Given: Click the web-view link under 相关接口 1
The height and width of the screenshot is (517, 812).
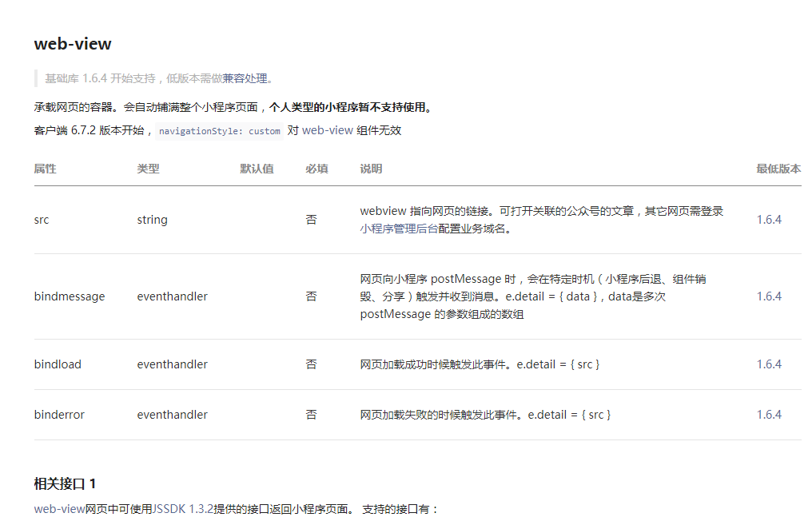Looking at the screenshot, I should pos(60,509).
